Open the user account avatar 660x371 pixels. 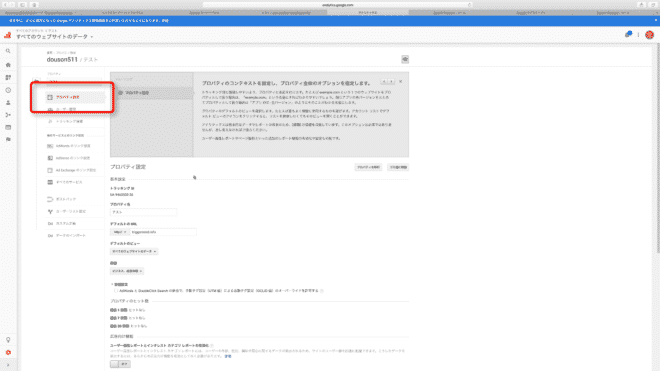649,35
